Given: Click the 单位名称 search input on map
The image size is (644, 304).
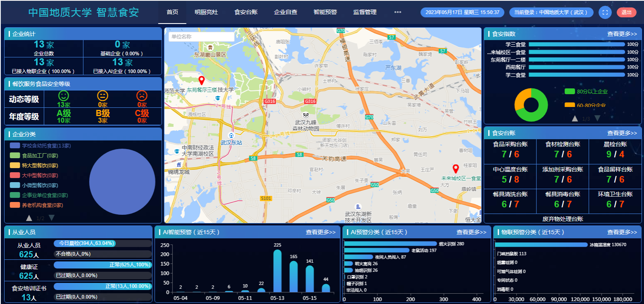Looking at the screenshot, I should pos(201,37).
